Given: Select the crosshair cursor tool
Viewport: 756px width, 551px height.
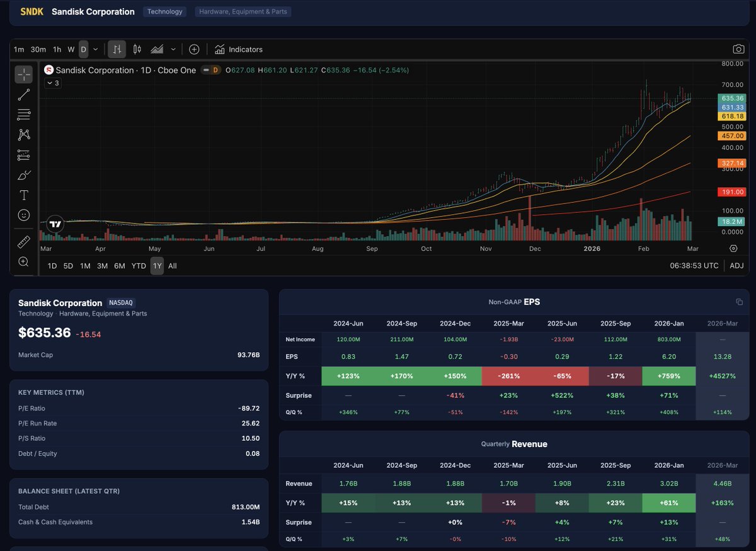Looking at the screenshot, I should click(x=23, y=74).
